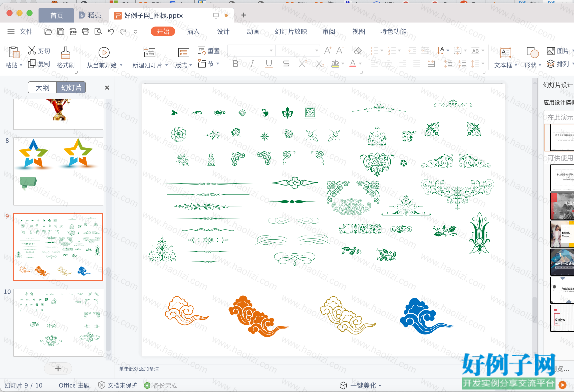Open the font name combo box
The image size is (574, 392).
[251, 51]
